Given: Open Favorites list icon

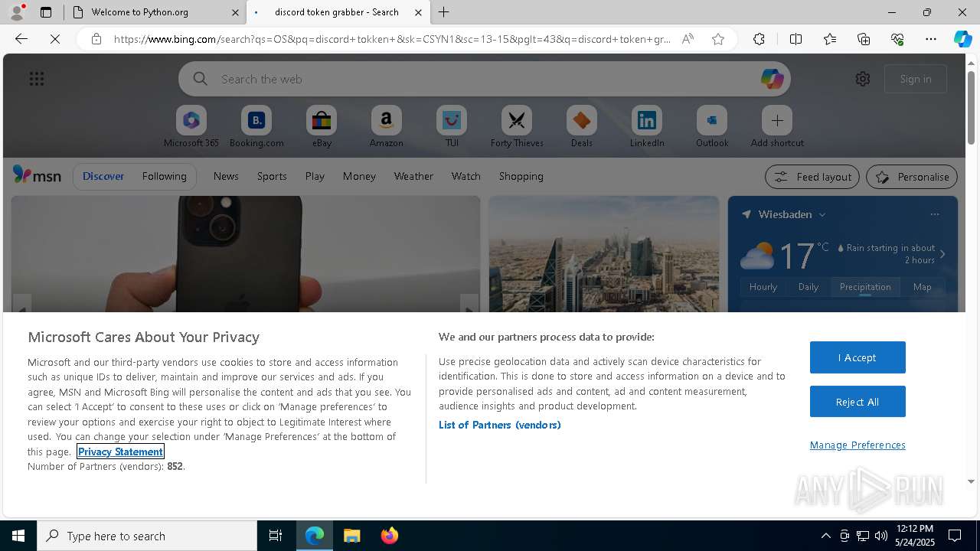Looking at the screenshot, I should pyautogui.click(x=830, y=39).
